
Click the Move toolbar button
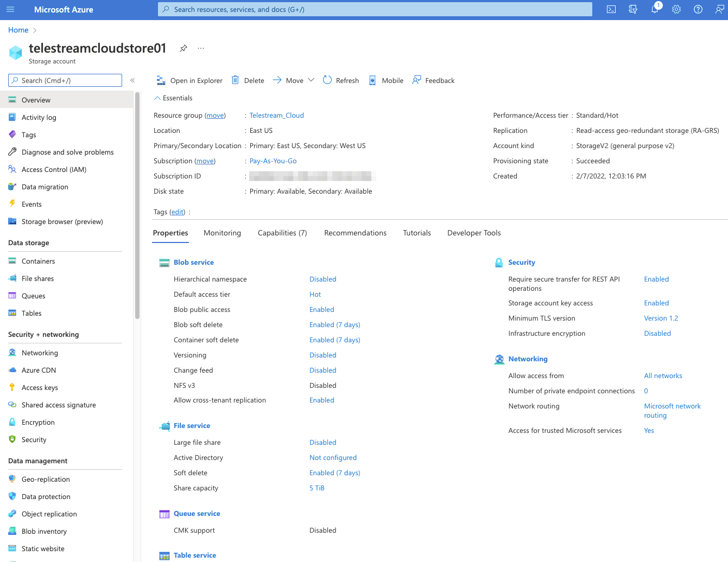click(x=288, y=80)
